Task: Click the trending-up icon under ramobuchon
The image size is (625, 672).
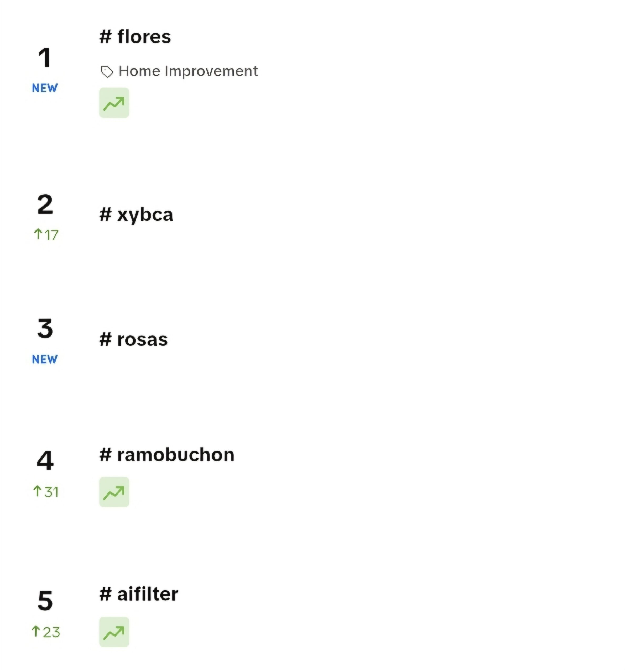Action: (114, 492)
